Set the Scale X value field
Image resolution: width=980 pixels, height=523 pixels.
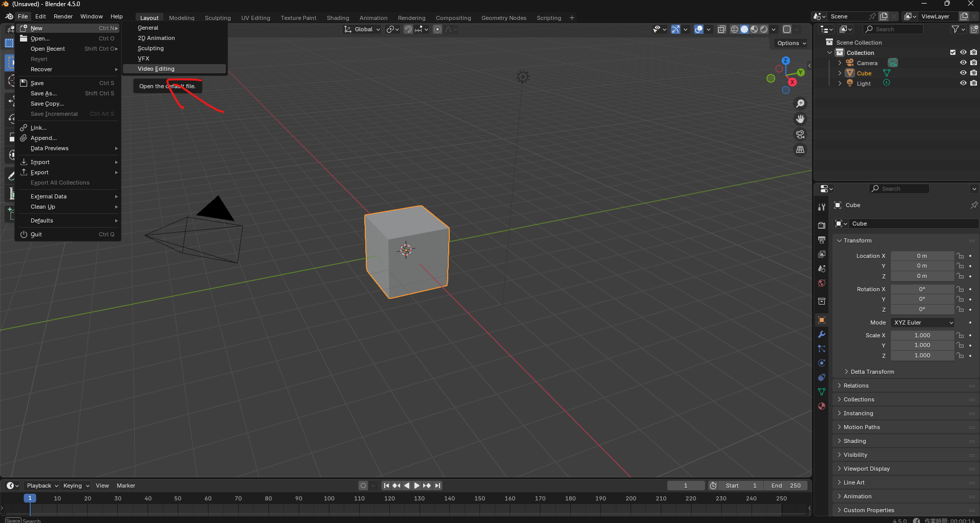(x=922, y=335)
